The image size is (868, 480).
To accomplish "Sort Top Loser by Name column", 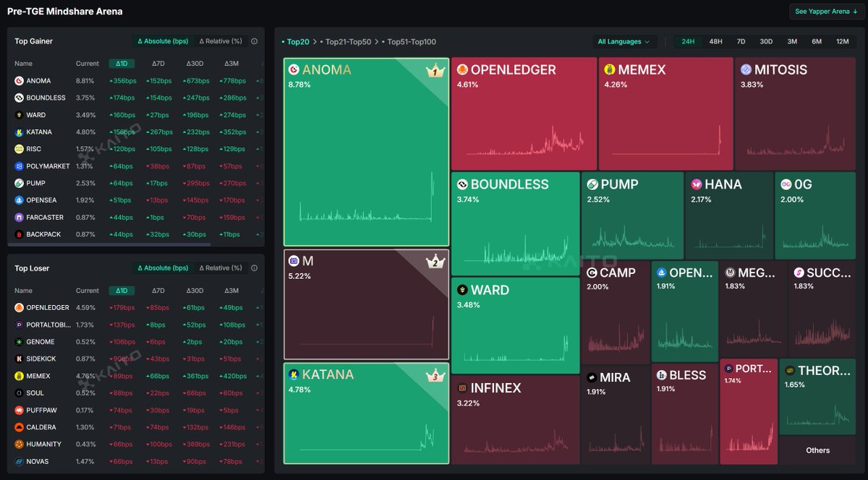I will pyautogui.click(x=23, y=291).
